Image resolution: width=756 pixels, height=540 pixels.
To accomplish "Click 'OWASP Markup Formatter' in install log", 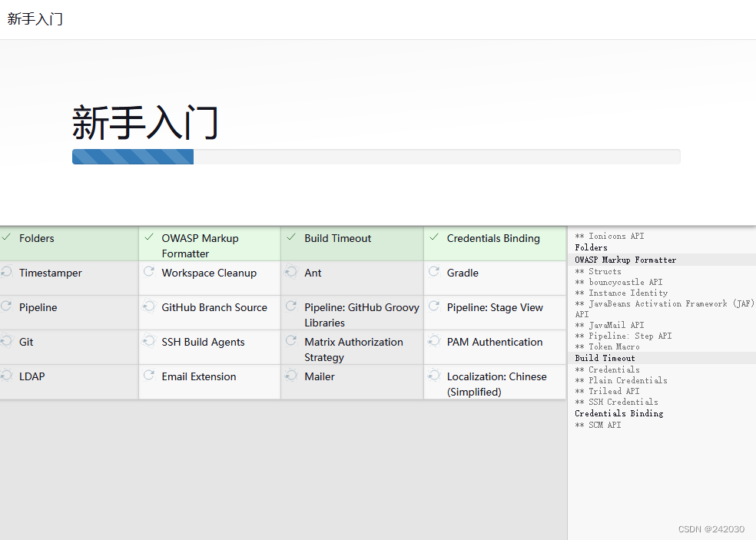I will point(625,260).
